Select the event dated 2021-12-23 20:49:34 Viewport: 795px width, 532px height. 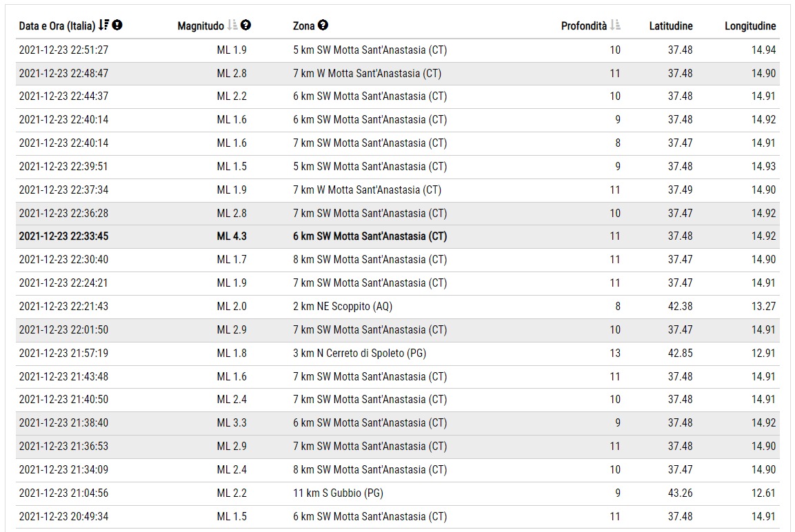click(63, 517)
